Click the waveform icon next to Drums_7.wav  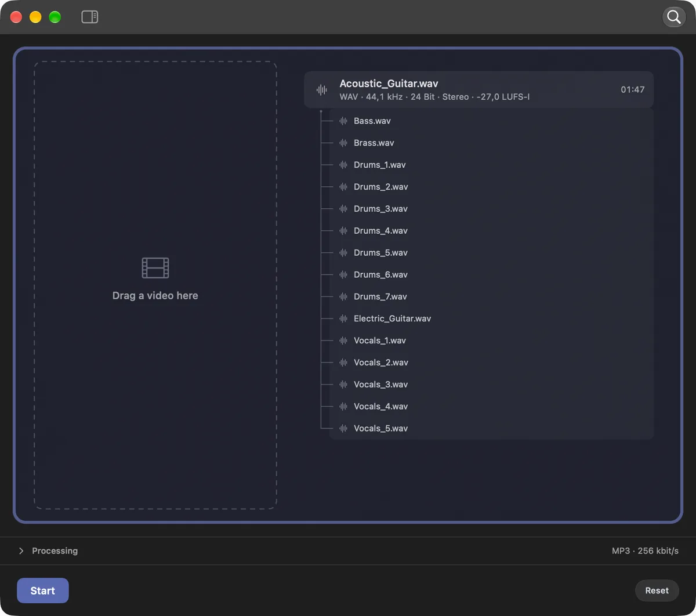(x=343, y=297)
